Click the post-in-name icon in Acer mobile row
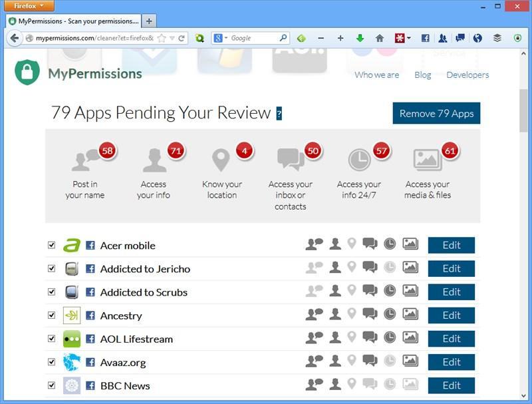Viewport: 532px width, 404px height. click(x=314, y=244)
